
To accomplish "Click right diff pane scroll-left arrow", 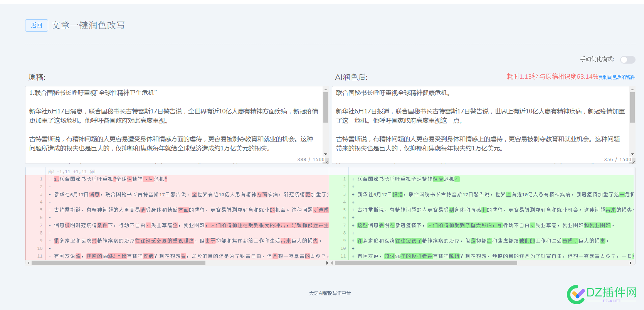I will pyautogui.click(x=332, y=263).
